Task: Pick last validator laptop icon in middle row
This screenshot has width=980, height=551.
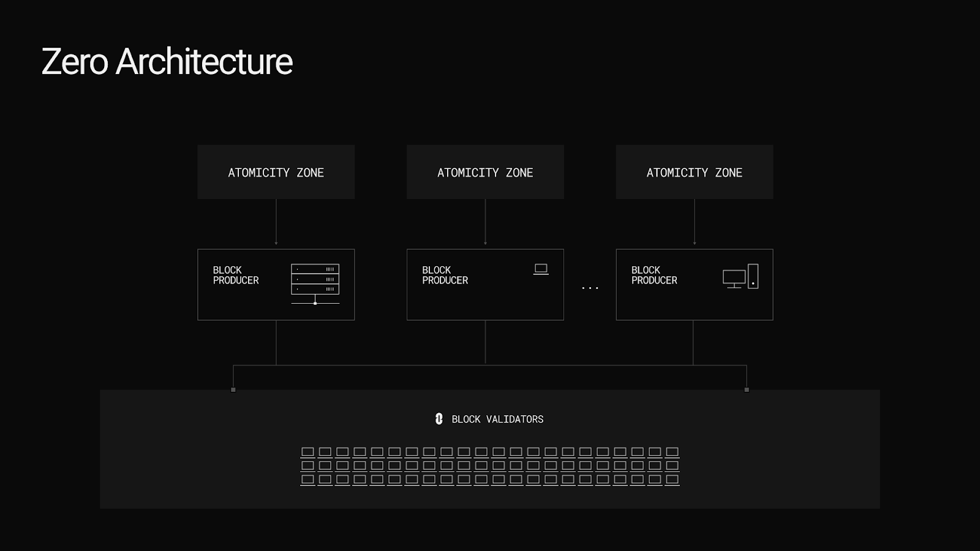Action: click(672, 466)
